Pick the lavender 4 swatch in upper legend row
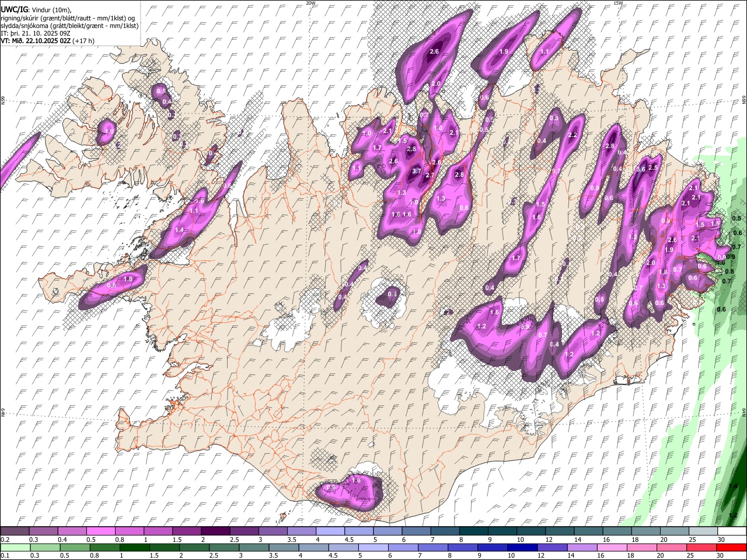Screen dimensions: 747x560 point(329,531)
